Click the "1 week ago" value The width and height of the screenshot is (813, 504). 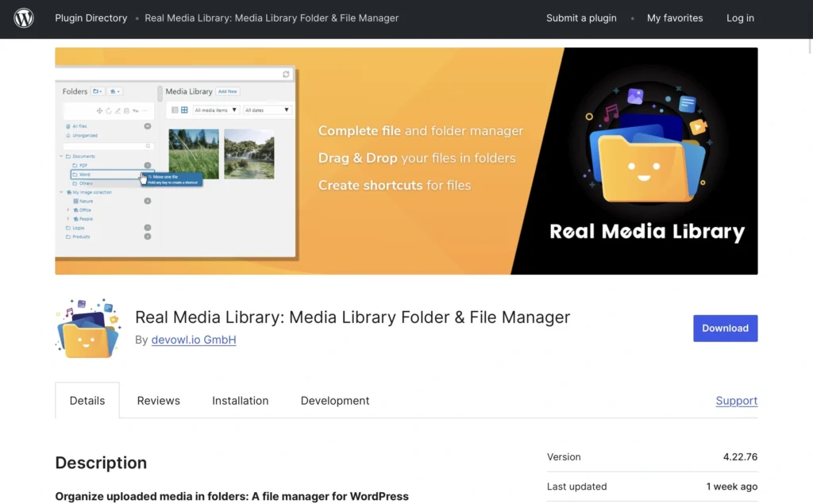pos(731,487)
